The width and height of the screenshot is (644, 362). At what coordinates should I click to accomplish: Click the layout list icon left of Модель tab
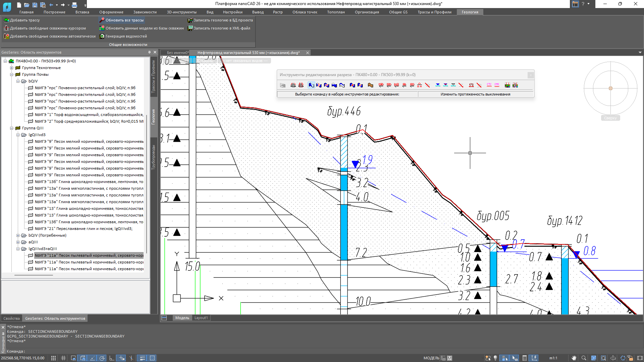point(164,318)
